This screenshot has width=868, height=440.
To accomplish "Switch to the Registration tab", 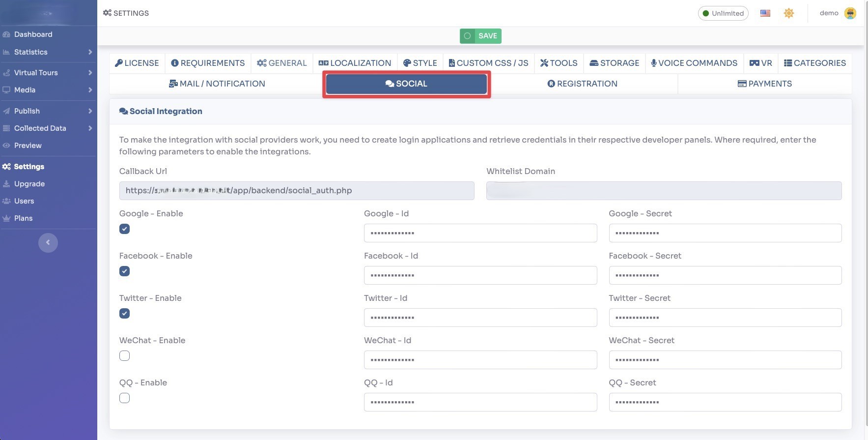I will [583, 84].
